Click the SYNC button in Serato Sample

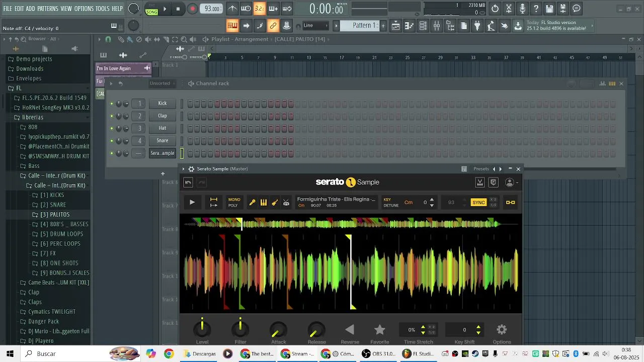click(478, 203)
